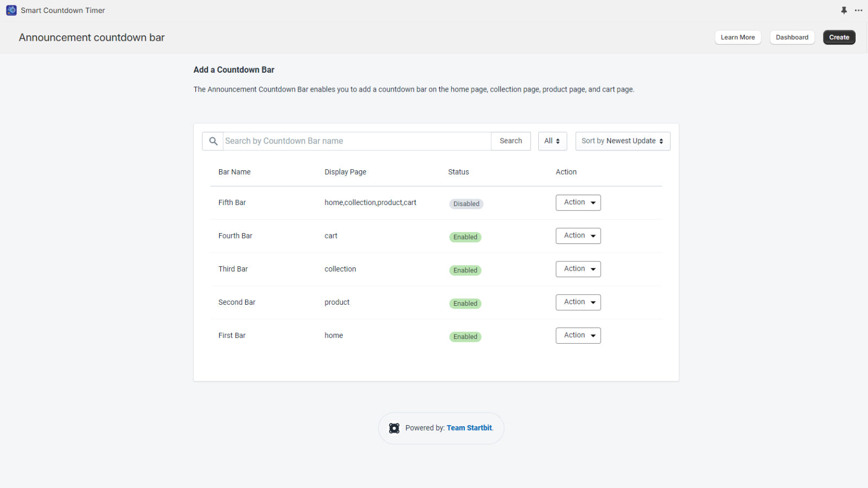This screenshot has height=488, width=868.
Task: Expand the Action dropdown for Third Bar
Action: tap(578, 269)
